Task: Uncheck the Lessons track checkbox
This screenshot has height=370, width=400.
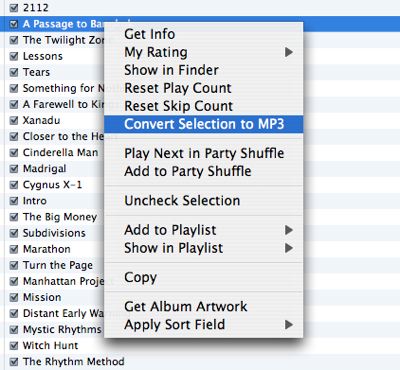Action: pos(14,56)
